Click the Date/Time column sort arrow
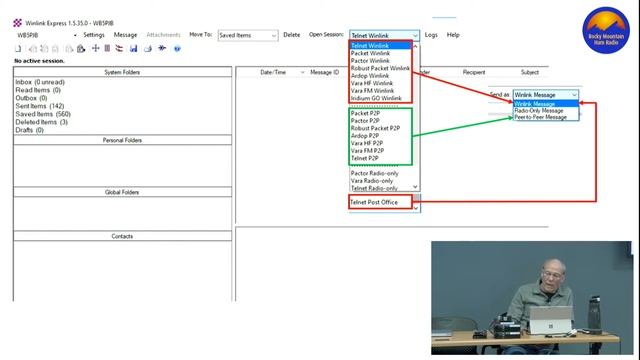 pos(302,72)
